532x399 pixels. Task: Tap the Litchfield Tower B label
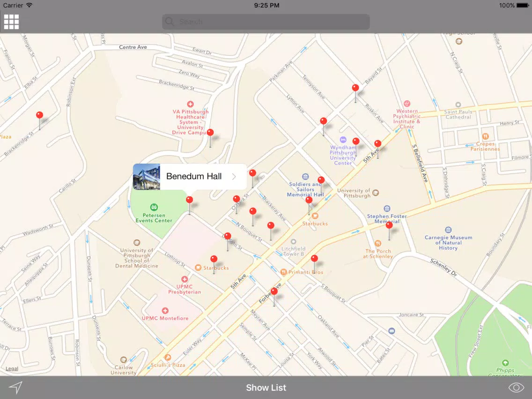coord(294,251)
